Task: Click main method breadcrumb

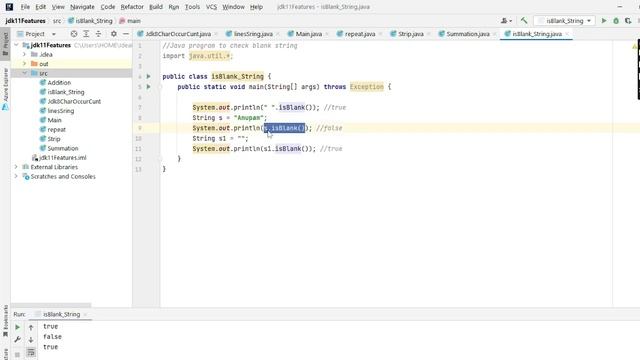Action: (x=130, y=20)
